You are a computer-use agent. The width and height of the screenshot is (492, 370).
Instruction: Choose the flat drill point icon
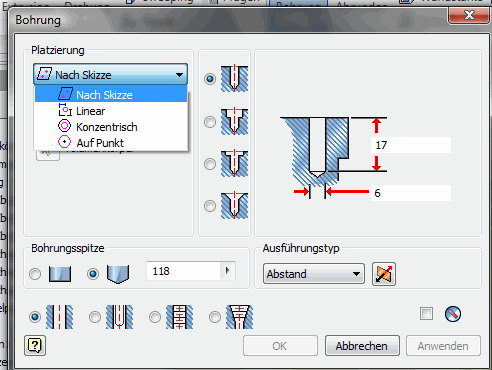tap(60, 274)
